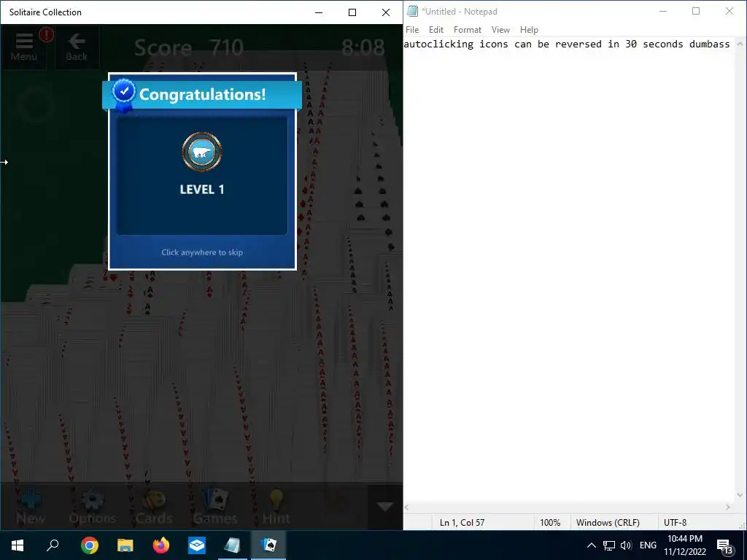Switch to Notepad taskbar icon

233,545
